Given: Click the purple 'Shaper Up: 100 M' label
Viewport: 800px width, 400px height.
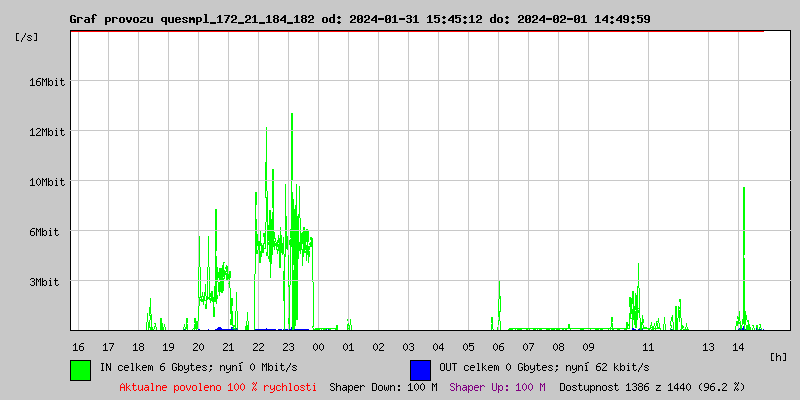Looking at the screenshot, I should (497, 387).
